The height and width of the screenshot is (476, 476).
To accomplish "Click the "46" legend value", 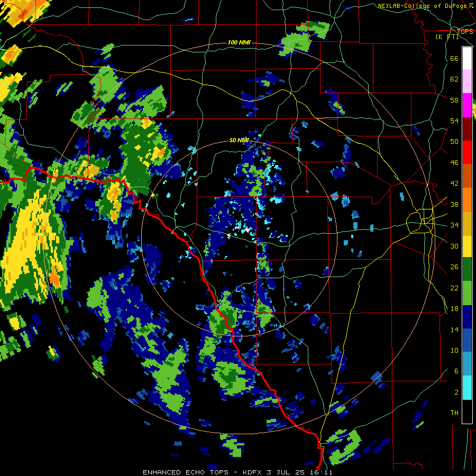I will 454,163.
